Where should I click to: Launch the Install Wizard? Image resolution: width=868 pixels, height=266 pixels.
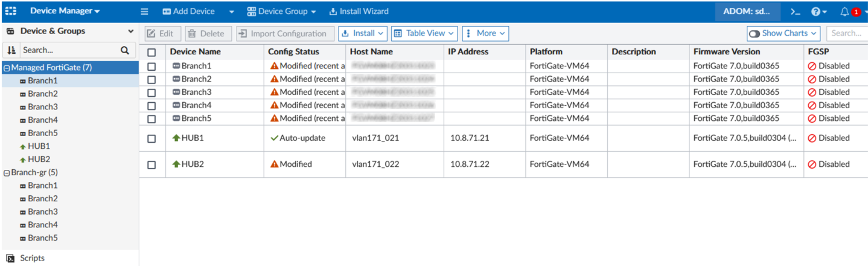[359, 11]
